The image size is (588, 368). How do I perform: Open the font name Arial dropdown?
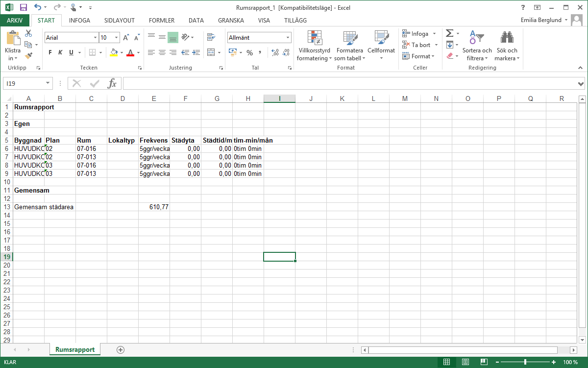point(95,38)
